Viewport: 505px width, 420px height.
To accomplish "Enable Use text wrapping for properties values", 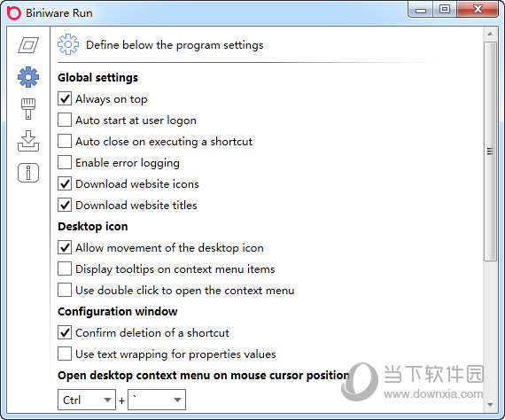I will pyautogui.click(x=65, y=354).
